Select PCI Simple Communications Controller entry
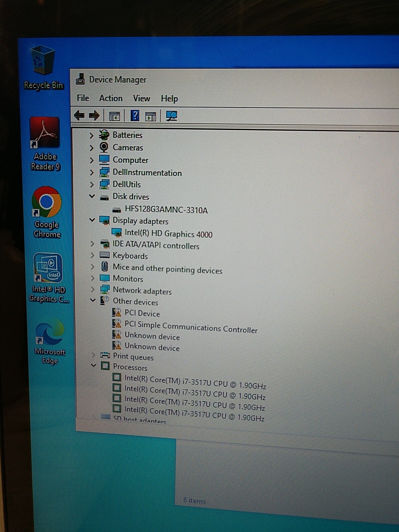This screenshot has height=532, width=399. (x=191, y=327)
